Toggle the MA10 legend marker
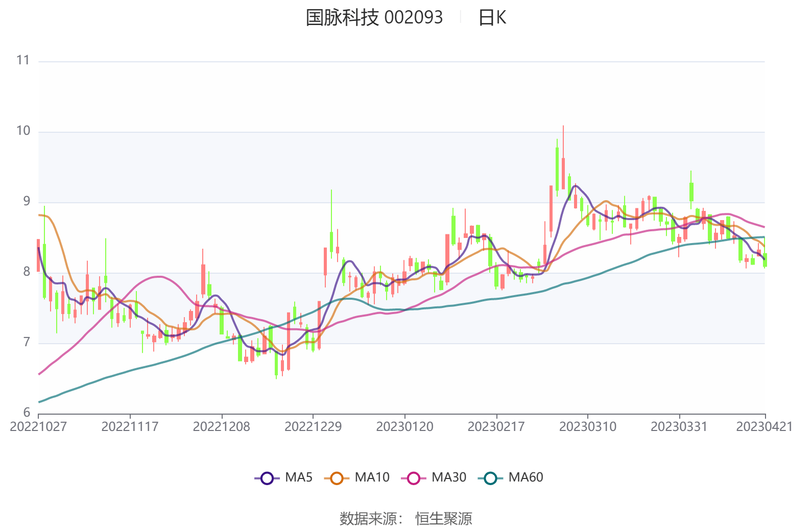 337,478
